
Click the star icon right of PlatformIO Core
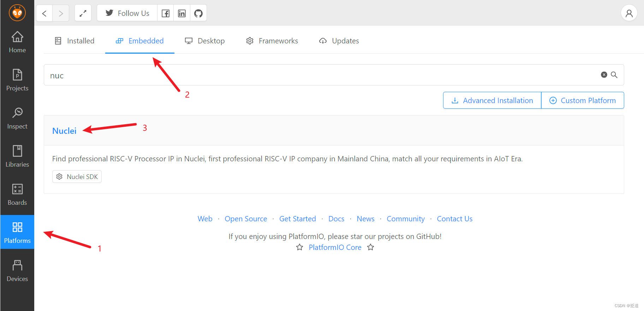370,247
